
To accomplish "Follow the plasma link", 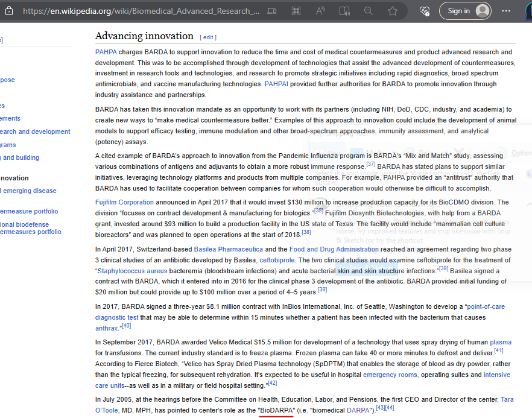I will tap(501, 343).
